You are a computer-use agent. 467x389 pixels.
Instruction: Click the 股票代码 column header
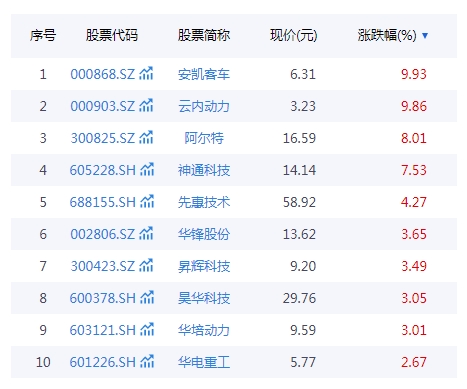[x=112, y=35]
